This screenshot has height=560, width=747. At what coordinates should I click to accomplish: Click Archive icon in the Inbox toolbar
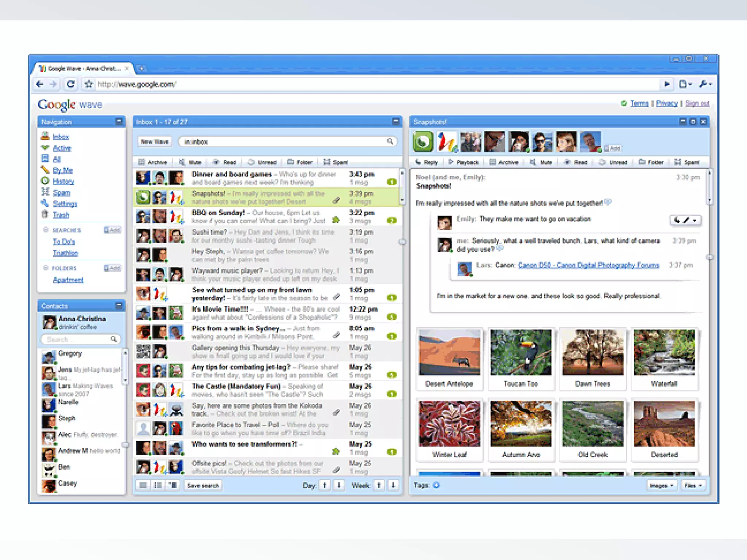coord(142,162)
